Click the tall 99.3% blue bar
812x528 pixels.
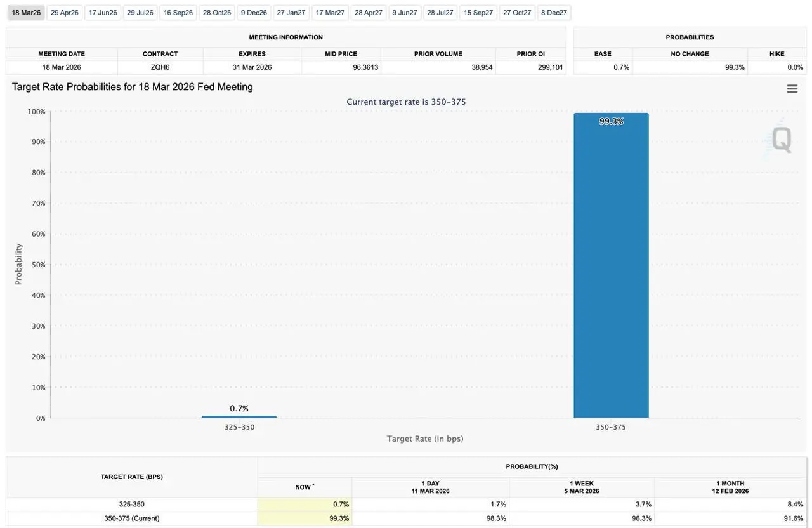click(611, 265)
